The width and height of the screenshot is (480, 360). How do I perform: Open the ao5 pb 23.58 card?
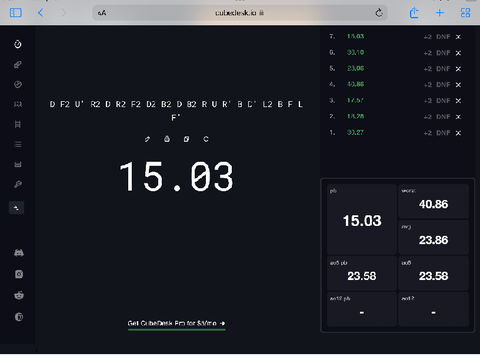click(362, 273)
